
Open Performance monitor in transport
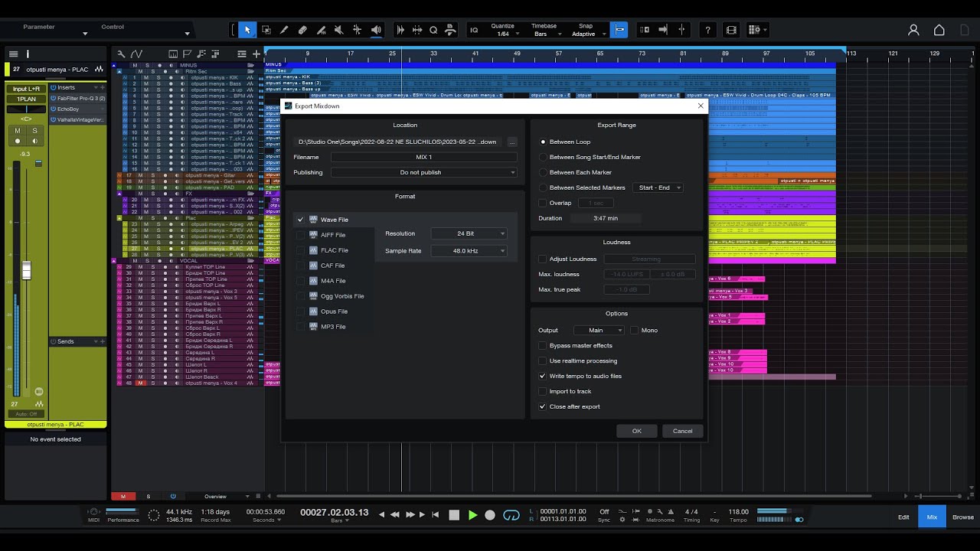(122, 514)
